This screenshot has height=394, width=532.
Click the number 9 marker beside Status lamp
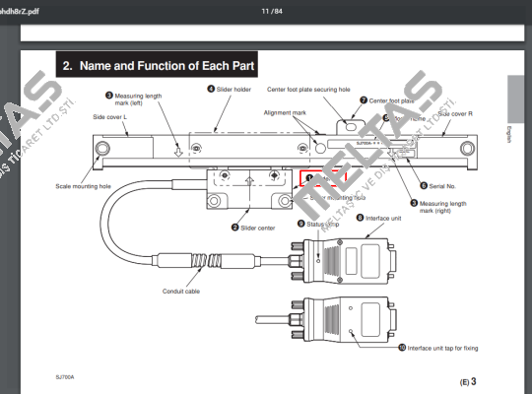300,224
